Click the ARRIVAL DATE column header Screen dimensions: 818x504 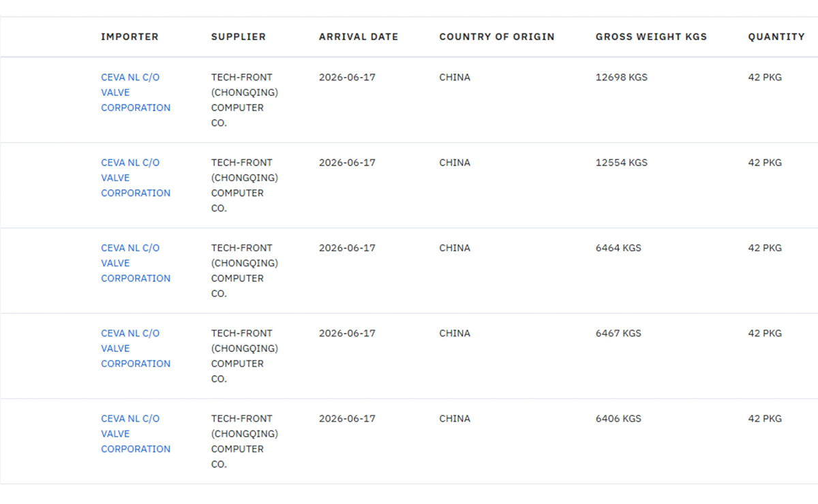point(359,37)
